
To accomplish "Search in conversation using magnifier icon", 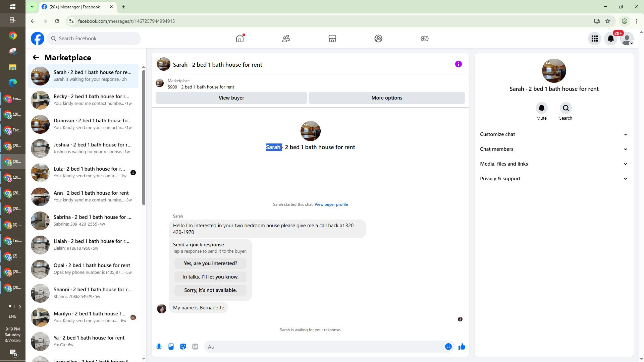I will 566,108.
